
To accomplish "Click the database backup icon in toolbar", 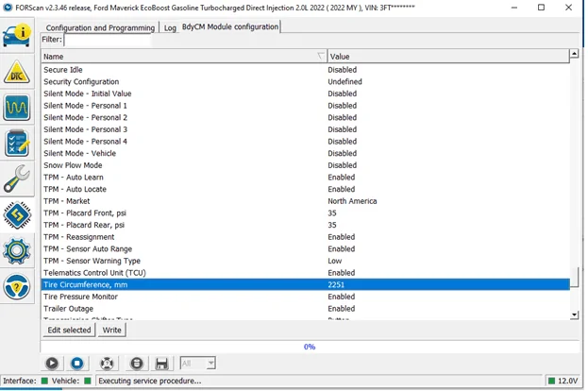I will coord(137,364).
